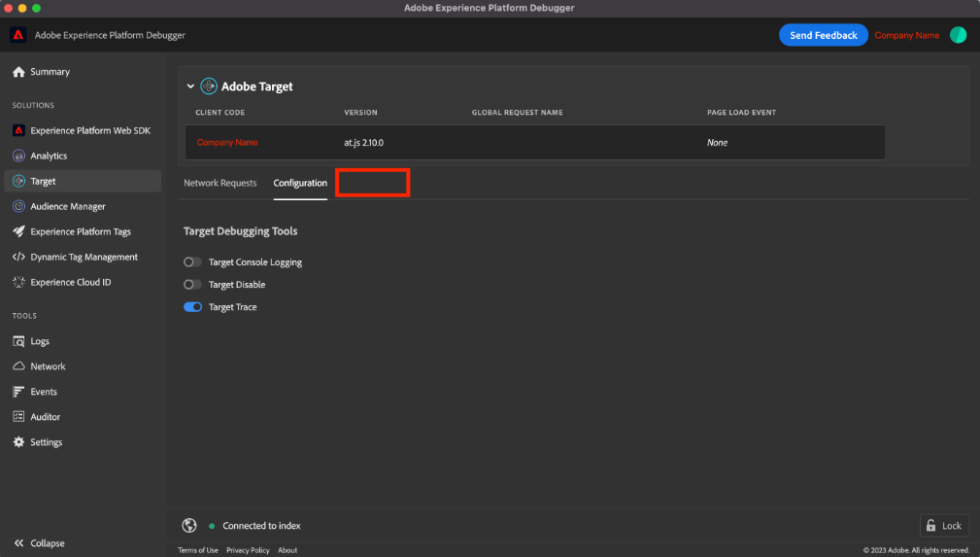The height and width of the screenshot is (557, 980).
Task: Click the Send Feedback button
Action: click(x=823, y=35)
